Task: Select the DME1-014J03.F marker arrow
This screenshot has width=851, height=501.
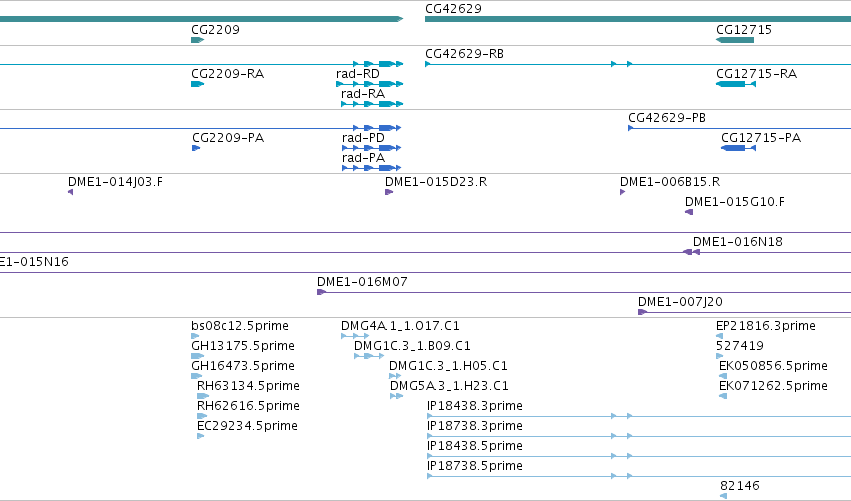Action: [71, 192]
